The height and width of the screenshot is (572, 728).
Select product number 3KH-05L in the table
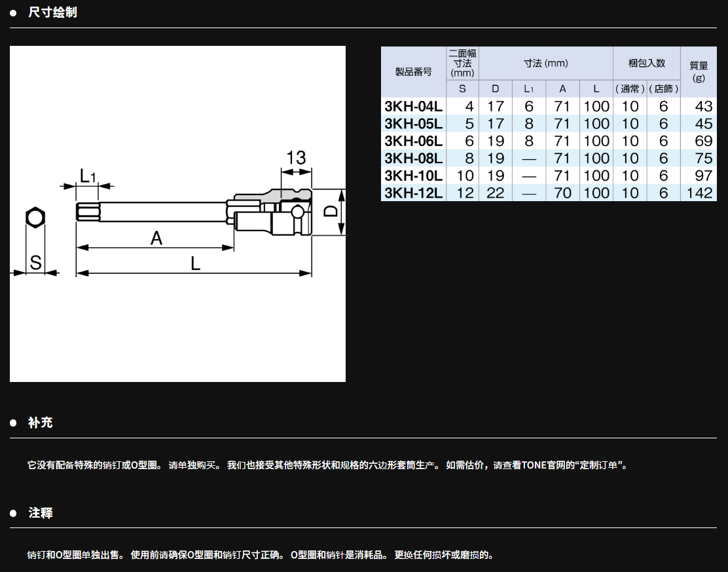tap(414, 124)
